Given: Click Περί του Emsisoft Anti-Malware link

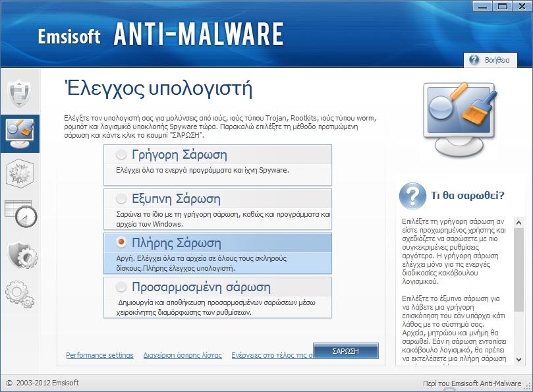Looking at the screenshot, I should tap(472, 383).
